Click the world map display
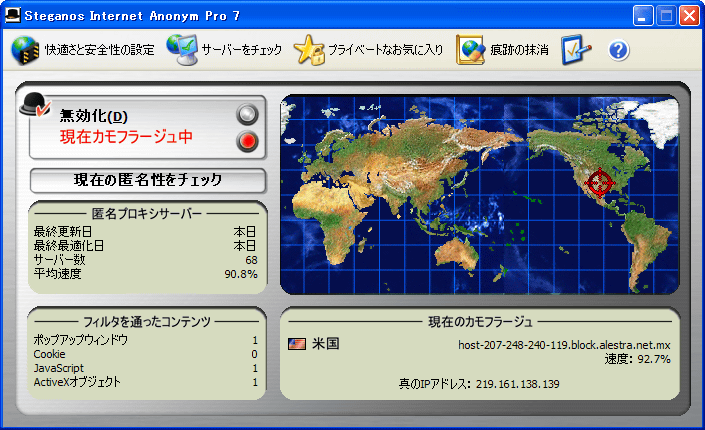Image resolution: width=705 pixels, height=430 pixels. click(480, 195)
